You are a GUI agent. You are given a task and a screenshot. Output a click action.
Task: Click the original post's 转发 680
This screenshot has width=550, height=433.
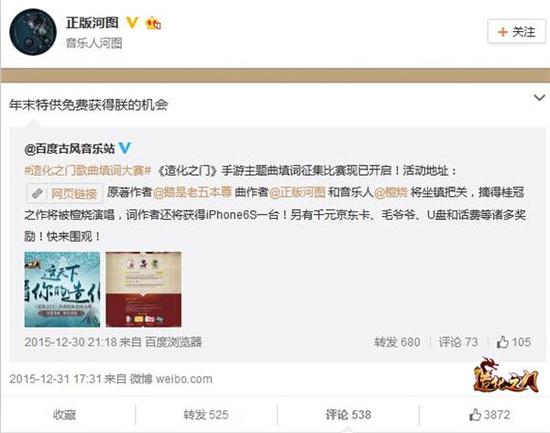tap(397, 342)
